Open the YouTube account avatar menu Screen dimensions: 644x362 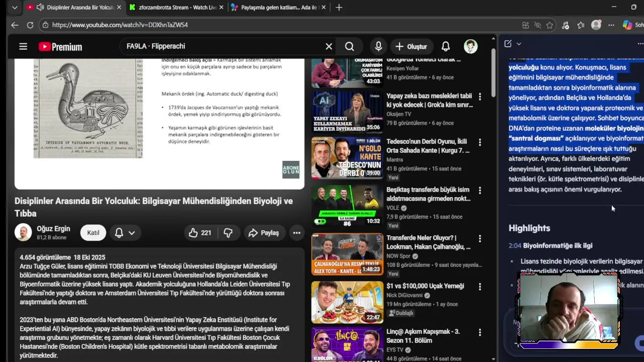coord(470,47)
